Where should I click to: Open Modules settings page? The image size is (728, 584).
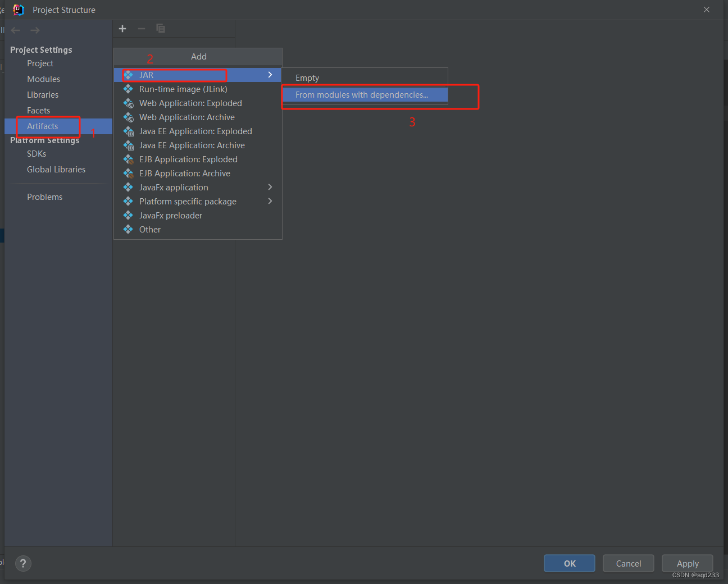coord(58,79)
